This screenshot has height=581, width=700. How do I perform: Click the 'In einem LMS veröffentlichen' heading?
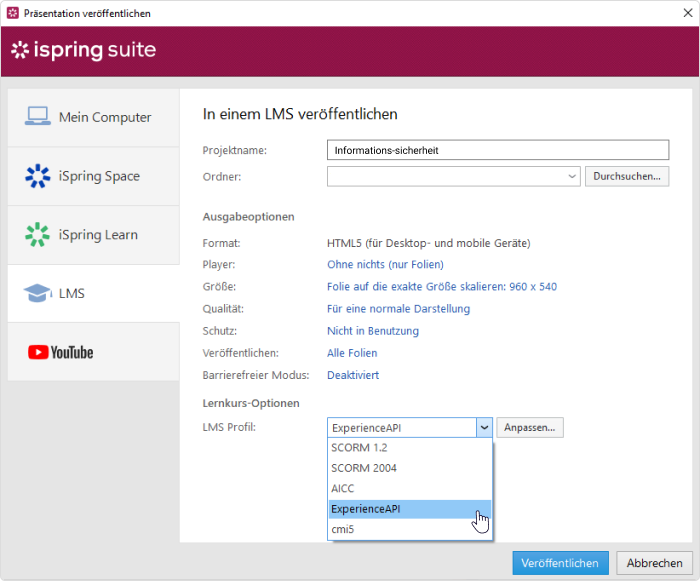[x=300, y=114]
